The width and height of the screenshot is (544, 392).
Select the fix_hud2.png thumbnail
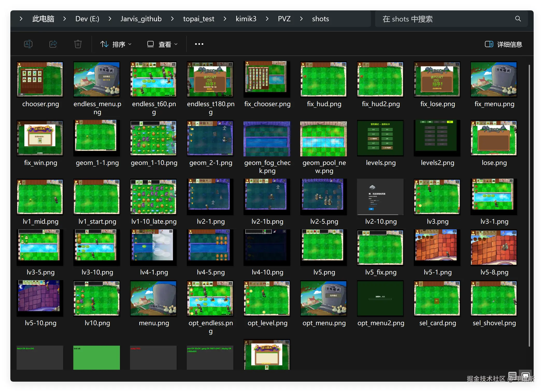click(380, 79)
